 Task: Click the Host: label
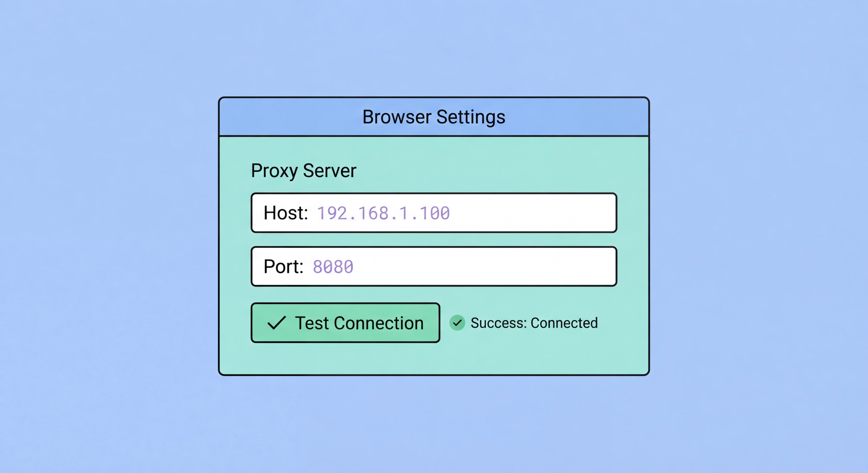click(x=285, y=212)
